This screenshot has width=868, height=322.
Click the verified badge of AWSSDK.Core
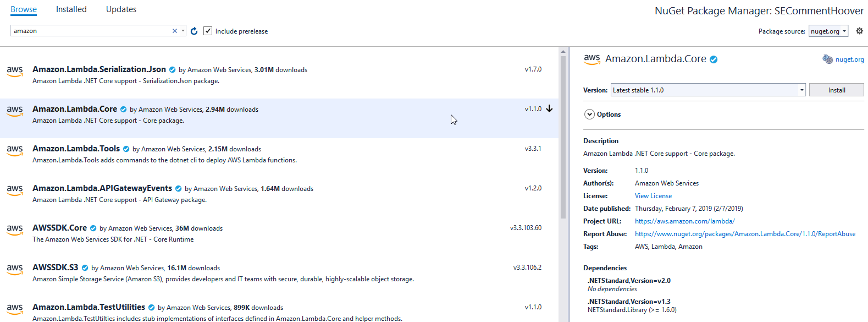(93, 228)
